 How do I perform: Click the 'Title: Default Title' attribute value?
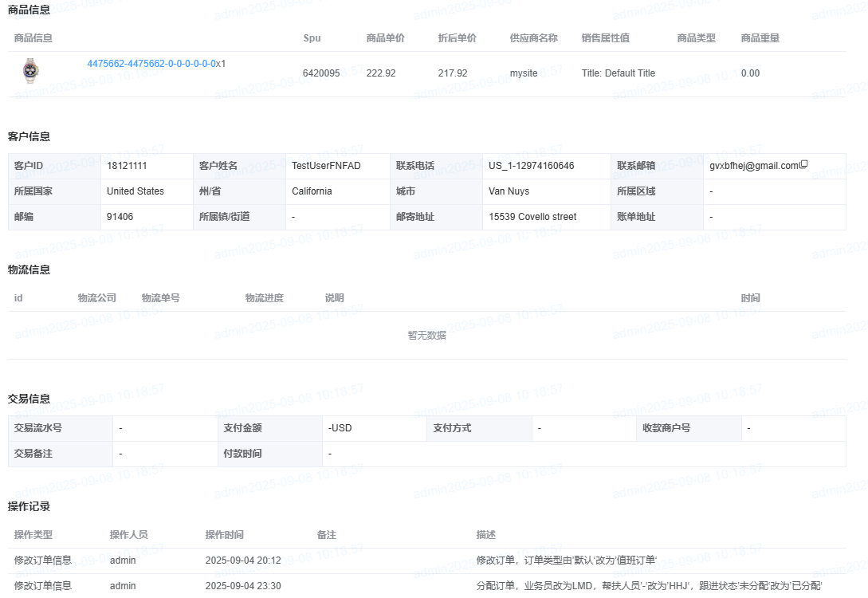(619, 73)
